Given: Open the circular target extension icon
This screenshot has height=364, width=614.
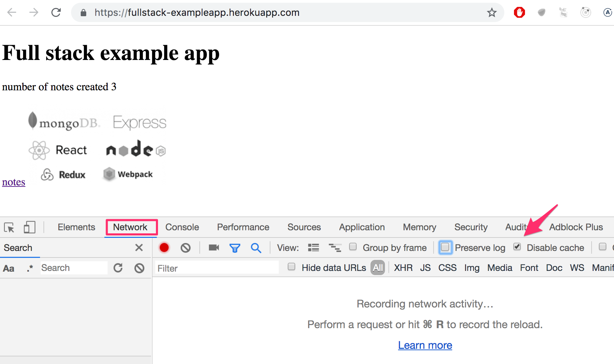Looking at the screenshot, I should point(586,13).
